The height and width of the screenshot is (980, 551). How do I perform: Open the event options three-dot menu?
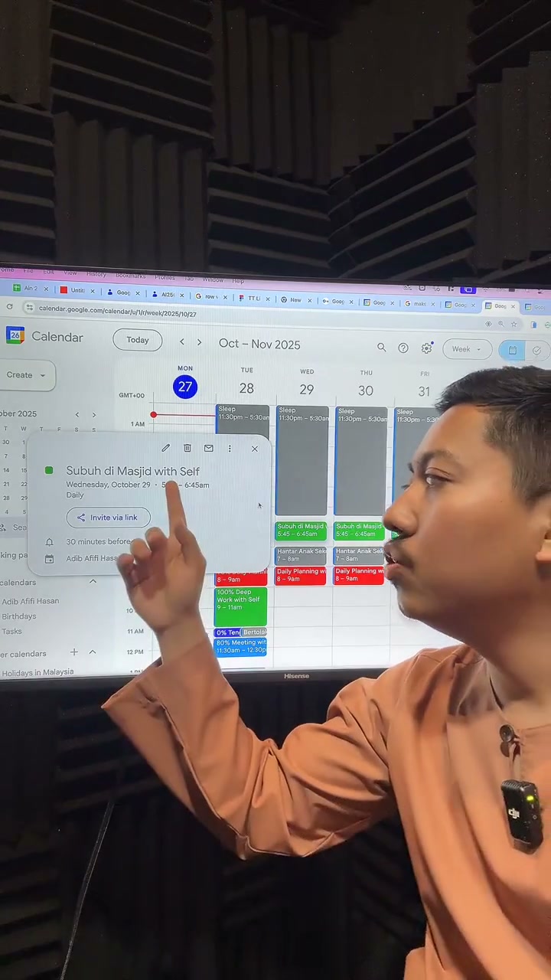230,449
